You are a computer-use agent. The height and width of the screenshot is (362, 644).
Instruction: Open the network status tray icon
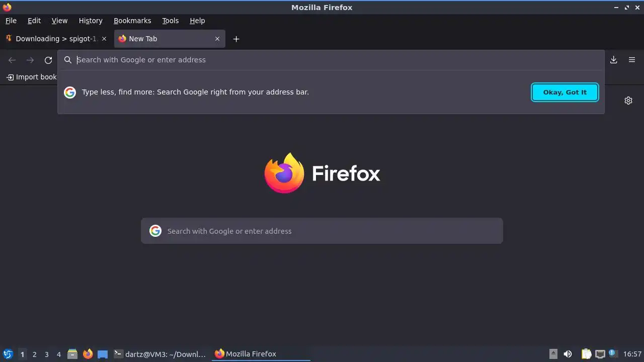(600, 354)
